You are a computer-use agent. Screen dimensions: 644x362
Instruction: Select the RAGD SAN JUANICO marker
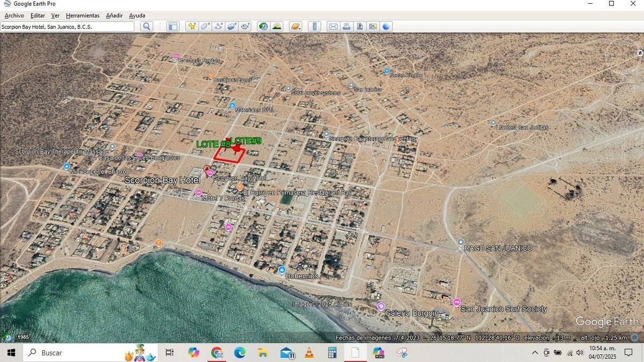pyautogui.click(x=460, y=242)
